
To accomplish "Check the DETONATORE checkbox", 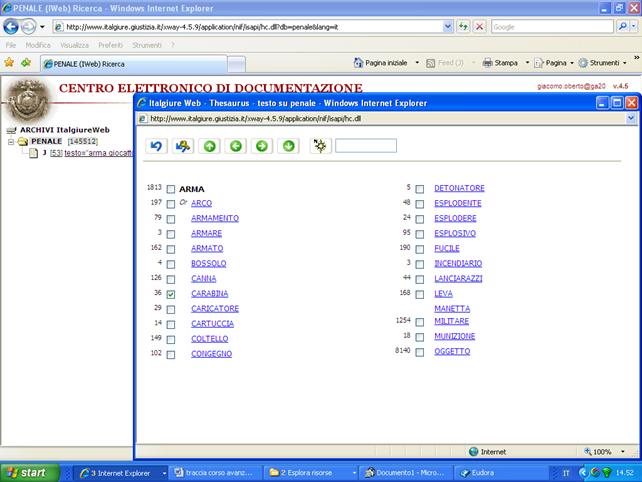I will (x=420, y=189).
